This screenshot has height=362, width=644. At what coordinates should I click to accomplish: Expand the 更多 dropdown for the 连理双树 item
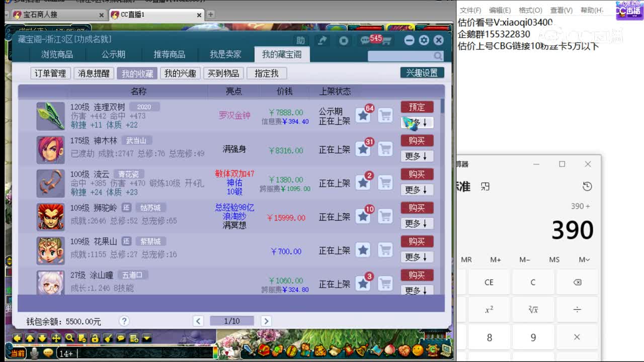(x=417, y=123)
